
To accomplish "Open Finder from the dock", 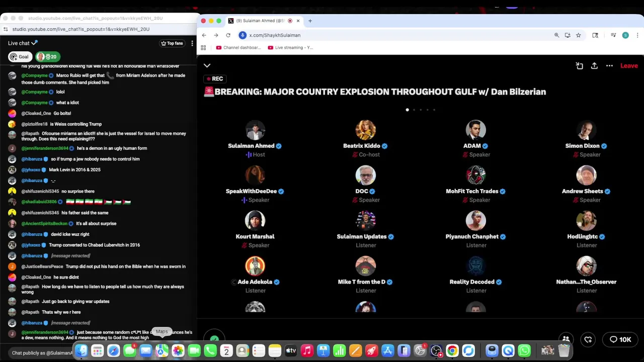I will pyautogui.click(x=81, y=350).
